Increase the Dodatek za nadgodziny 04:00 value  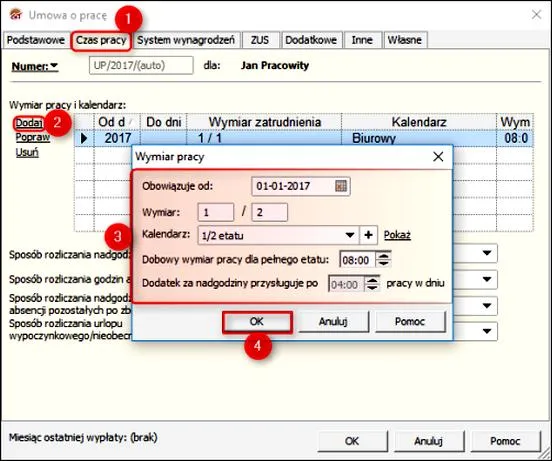tap(372, 280)
